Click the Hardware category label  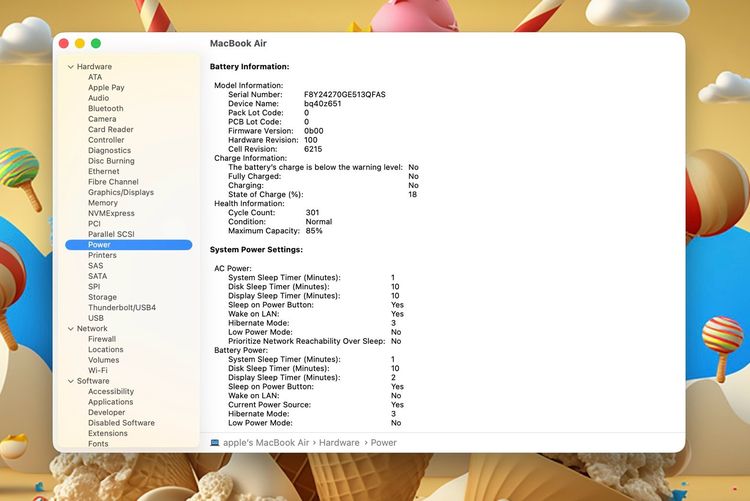click(94, 67)
